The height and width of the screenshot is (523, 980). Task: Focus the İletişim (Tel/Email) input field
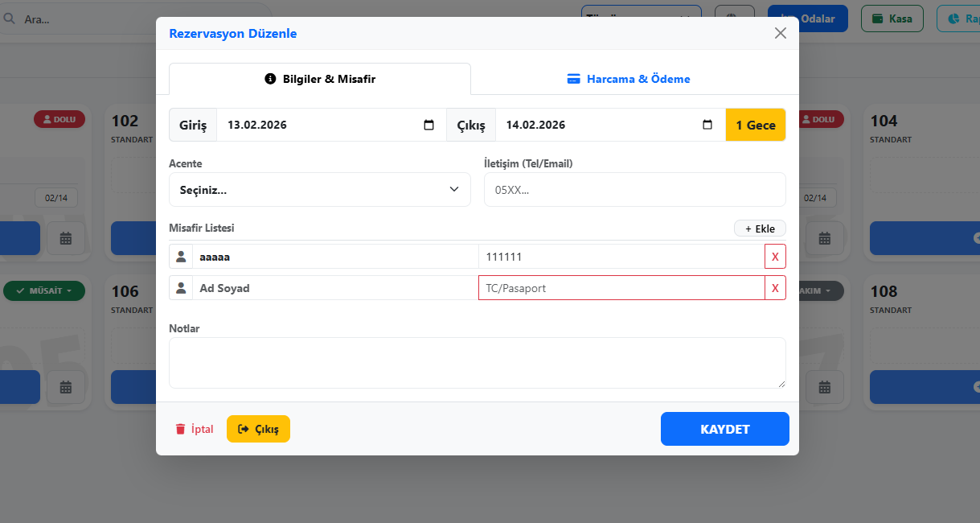[x=634, y=190]
